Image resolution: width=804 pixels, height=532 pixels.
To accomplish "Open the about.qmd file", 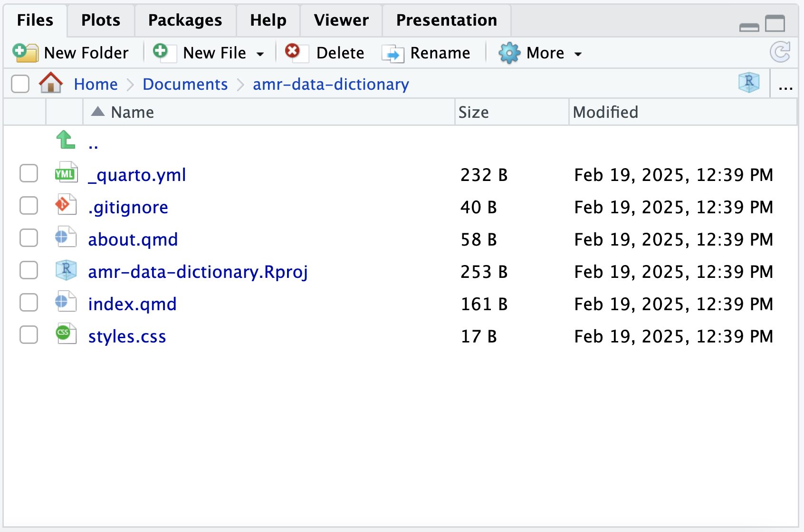I will click(x=133, y=240).
